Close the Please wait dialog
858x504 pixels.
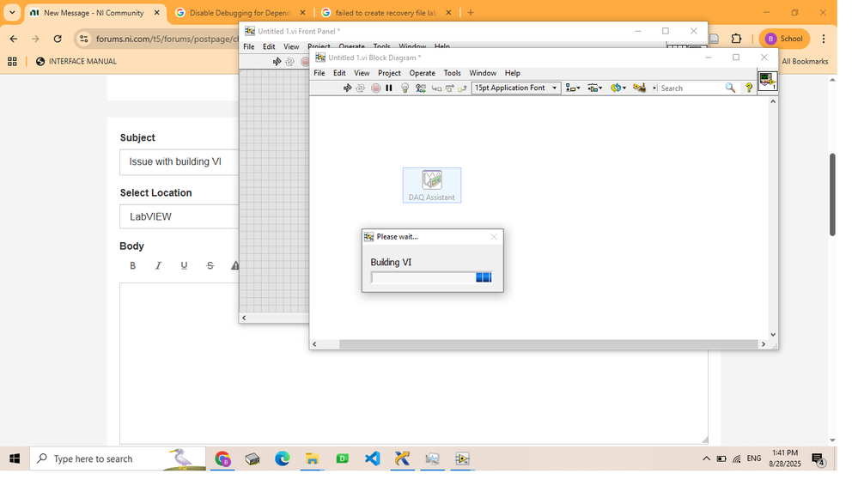click(x=494, y=236)
